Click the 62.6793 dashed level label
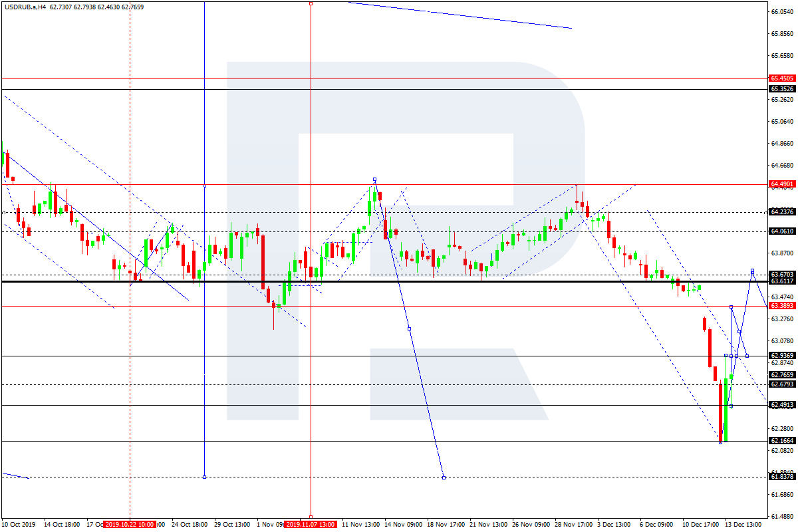This screenshot has height=532, width=798. [781, 384]
